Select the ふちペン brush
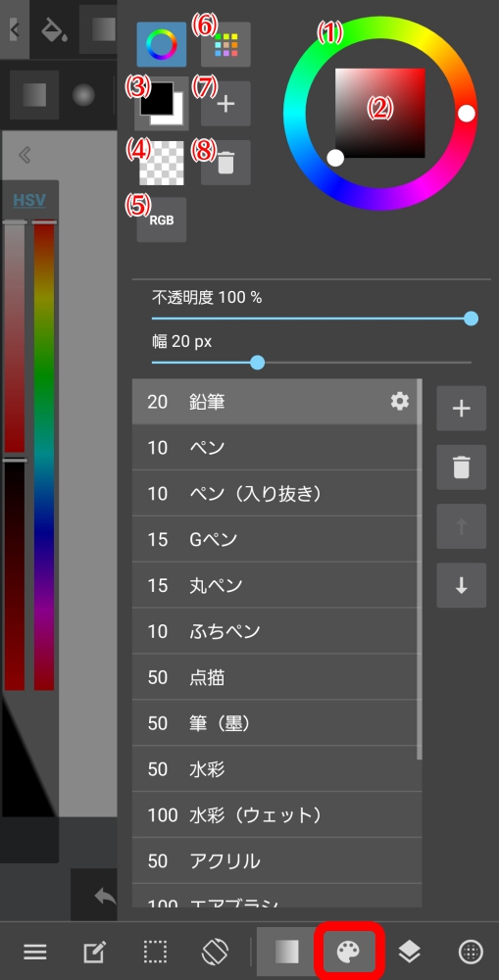This screenshot has width=499, height=980. pyautogui.click(x=276, y=631)
